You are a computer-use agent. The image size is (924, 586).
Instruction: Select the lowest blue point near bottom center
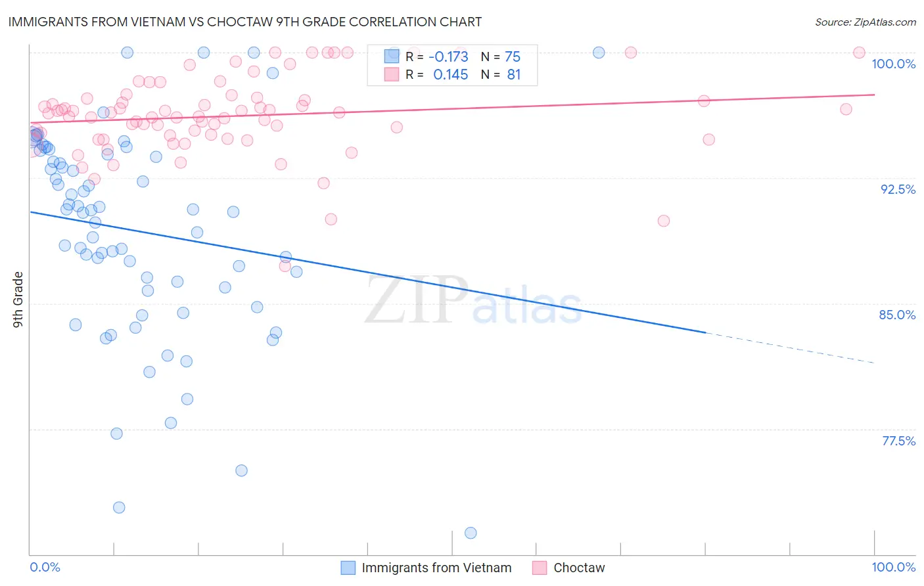pyautogui.click(x=471, y=533)
